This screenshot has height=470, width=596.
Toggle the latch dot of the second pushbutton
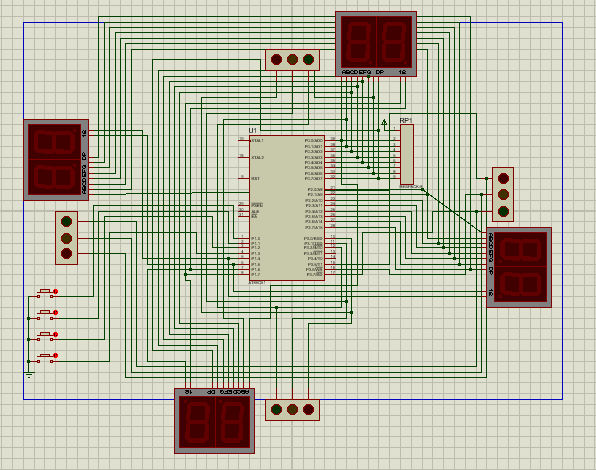click(x=55, y=312)
